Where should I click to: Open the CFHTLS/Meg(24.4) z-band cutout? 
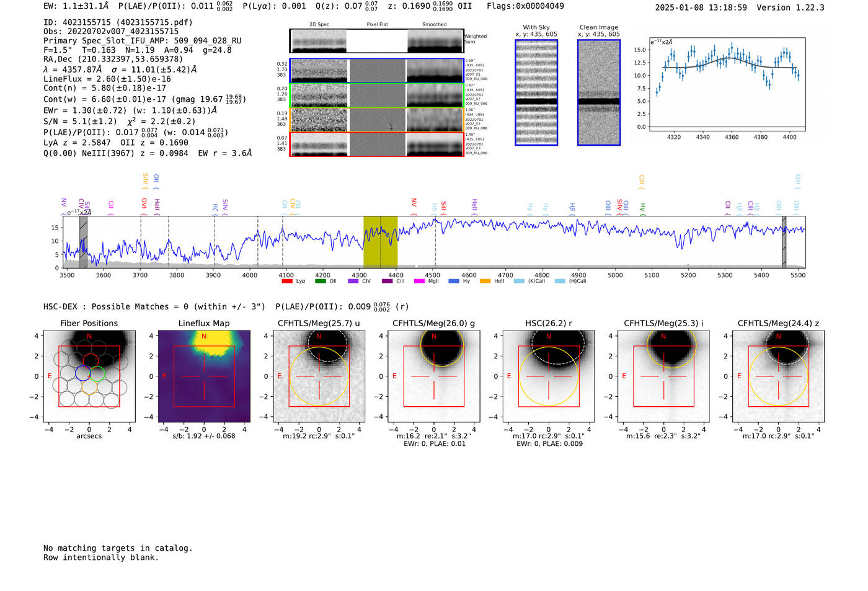tap(779, 376)
